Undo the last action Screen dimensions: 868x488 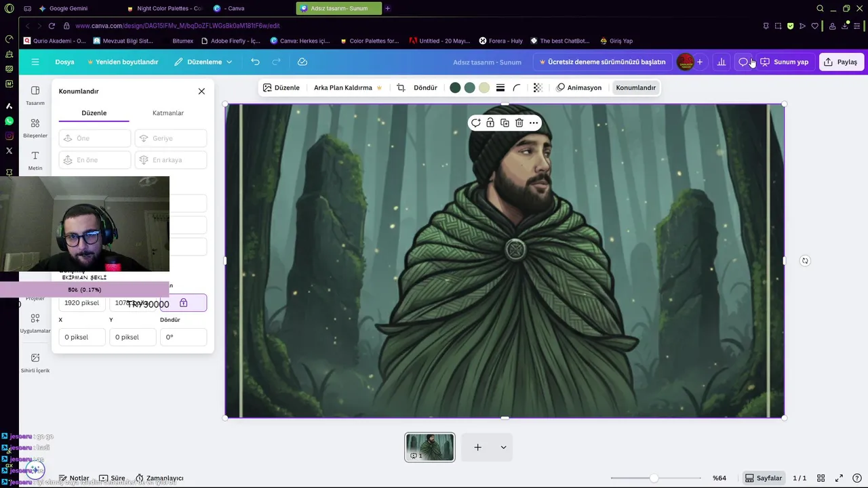click(255, 62)
